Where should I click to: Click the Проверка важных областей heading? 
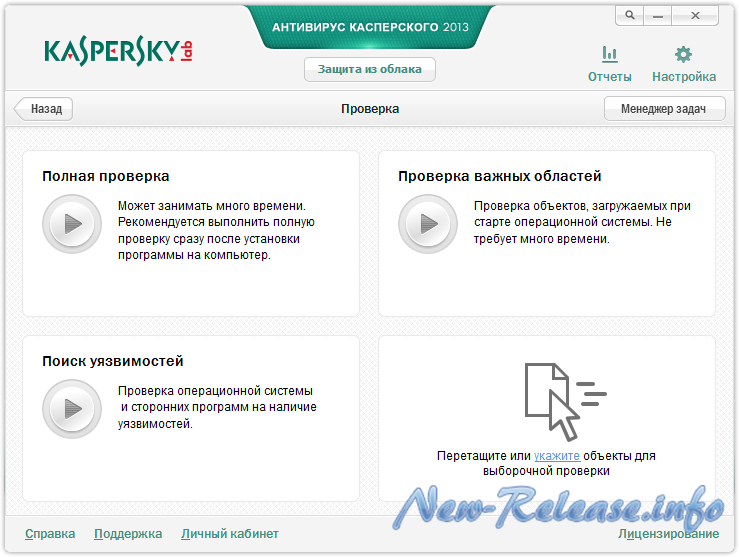point(500,176)
